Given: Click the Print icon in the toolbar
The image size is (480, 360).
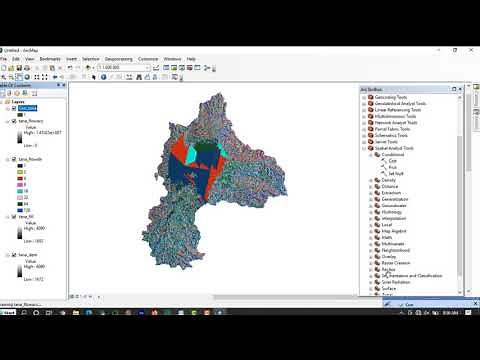Looking at the screenshot, I should point(27,68).
